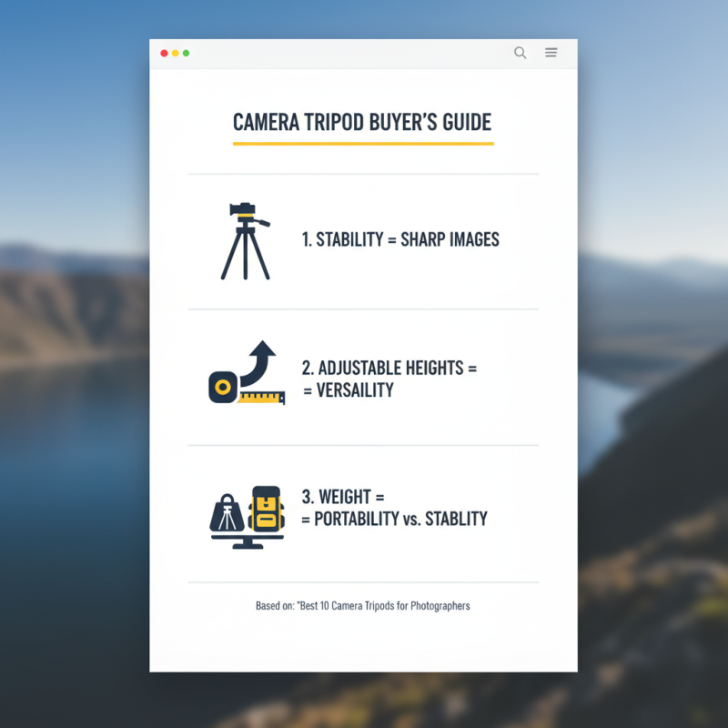Screen dimensions: 728x728
Task: Toggle the green traffic light control
Action: [187, 53]
